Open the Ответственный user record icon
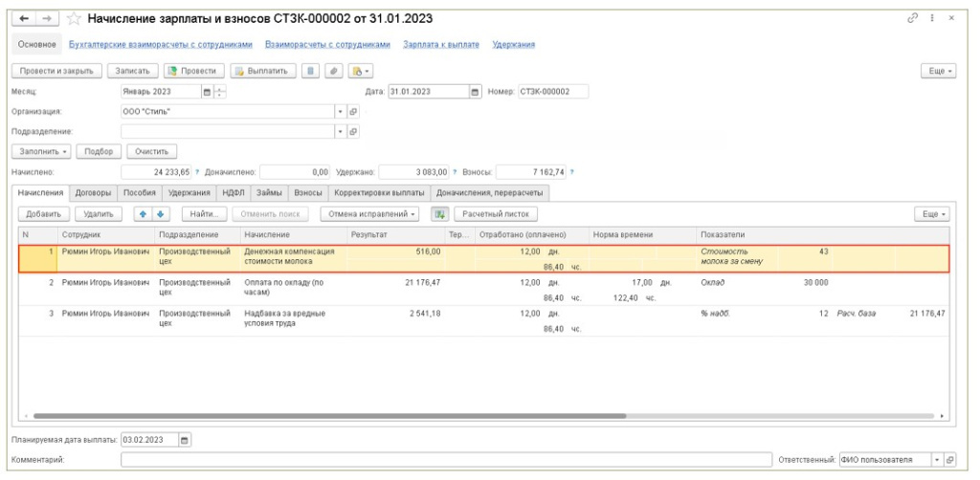This screenshot has height=480, width=980. click(949, 459)
